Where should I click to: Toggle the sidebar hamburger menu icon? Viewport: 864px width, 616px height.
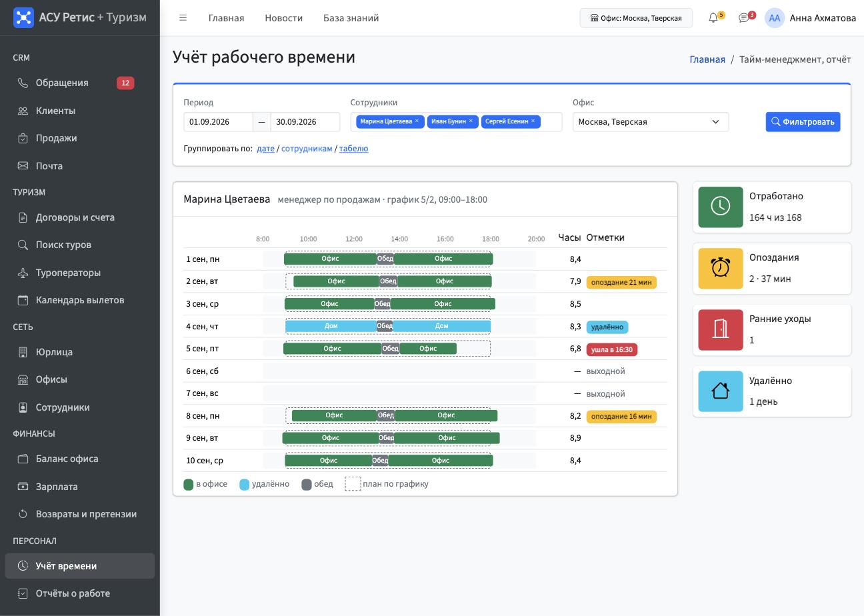183,18
